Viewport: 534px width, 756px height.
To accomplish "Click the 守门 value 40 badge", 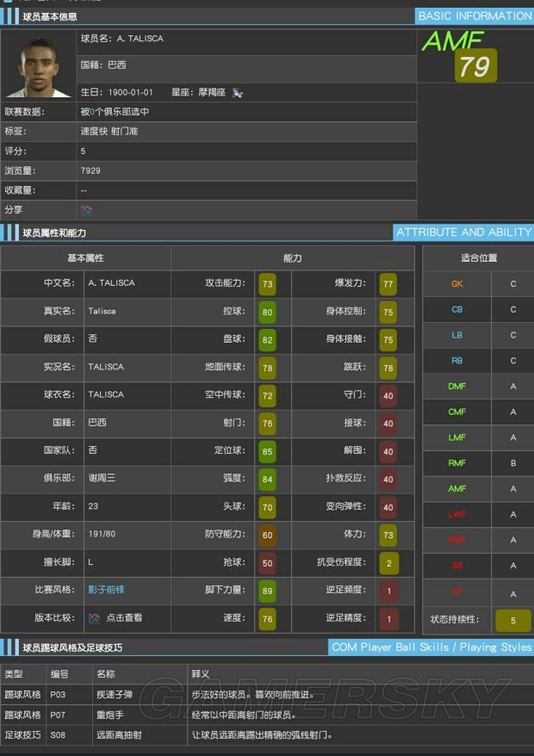I will point(388,395).
